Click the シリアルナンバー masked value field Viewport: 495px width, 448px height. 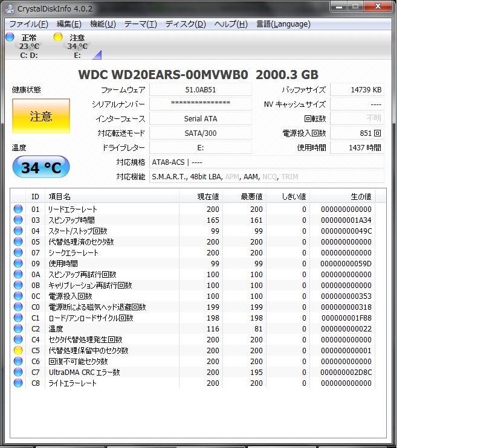(201, 104)
